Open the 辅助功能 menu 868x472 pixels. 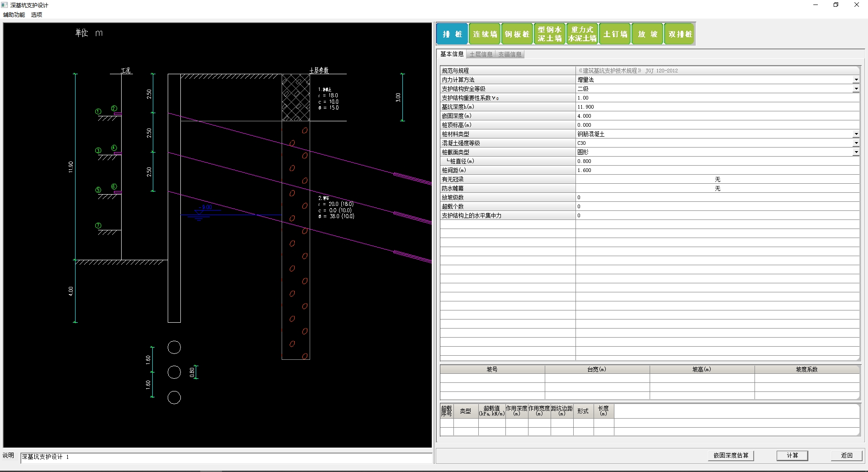pos(14,14)
